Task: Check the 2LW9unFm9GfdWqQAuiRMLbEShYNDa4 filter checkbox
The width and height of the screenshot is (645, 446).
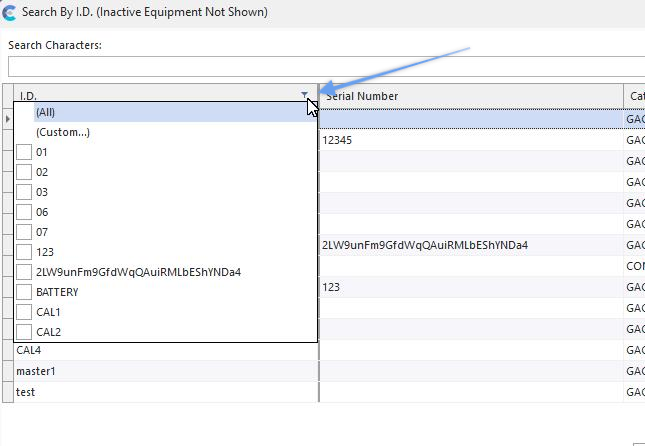Action: (x=24, y=272)
